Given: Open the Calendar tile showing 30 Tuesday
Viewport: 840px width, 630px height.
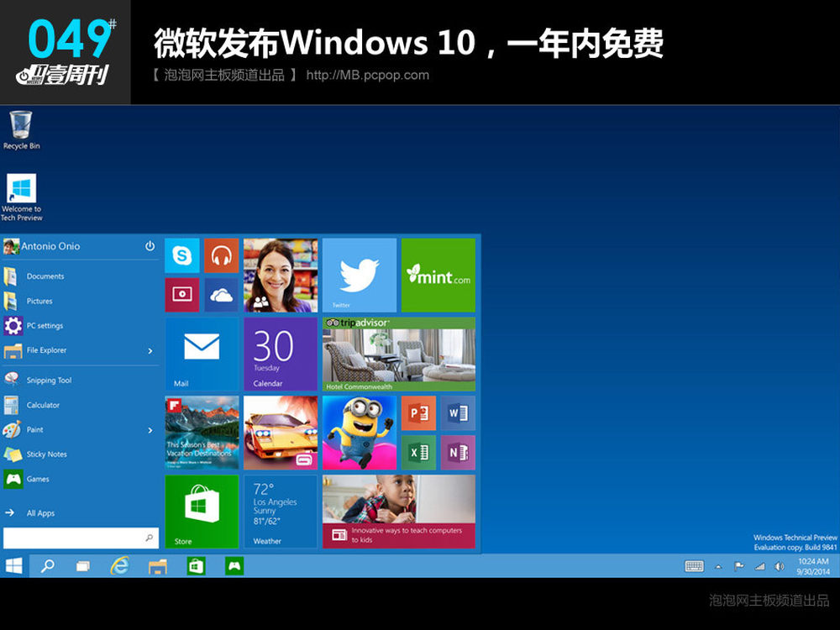Looking at the screenshot, I should click(x=281, y=354).
